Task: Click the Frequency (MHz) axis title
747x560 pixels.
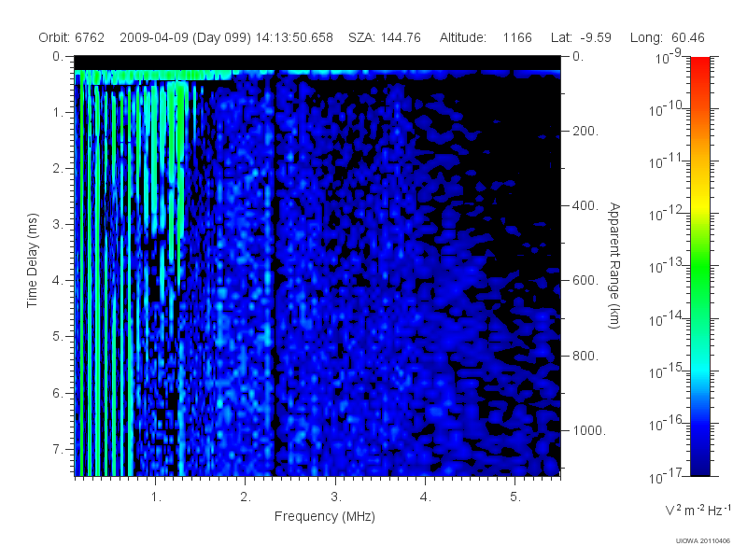Action: click(x=324, y=516)
